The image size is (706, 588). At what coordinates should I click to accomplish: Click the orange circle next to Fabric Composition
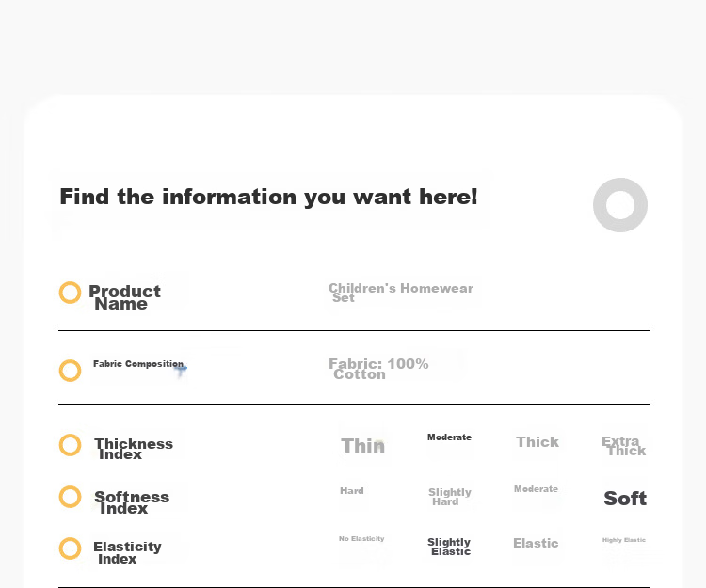[x=71, y=371]
